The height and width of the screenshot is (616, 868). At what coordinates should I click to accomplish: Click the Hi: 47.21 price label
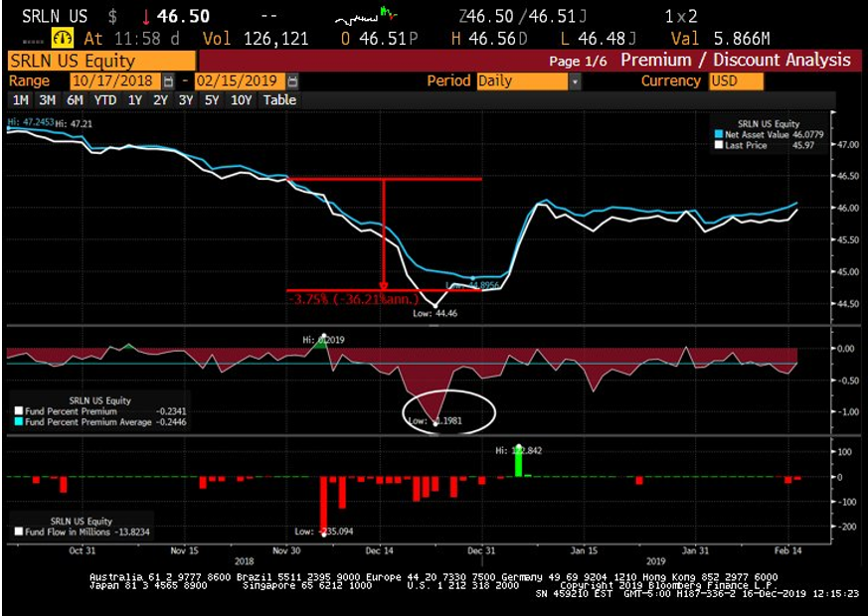click(74, 124)
